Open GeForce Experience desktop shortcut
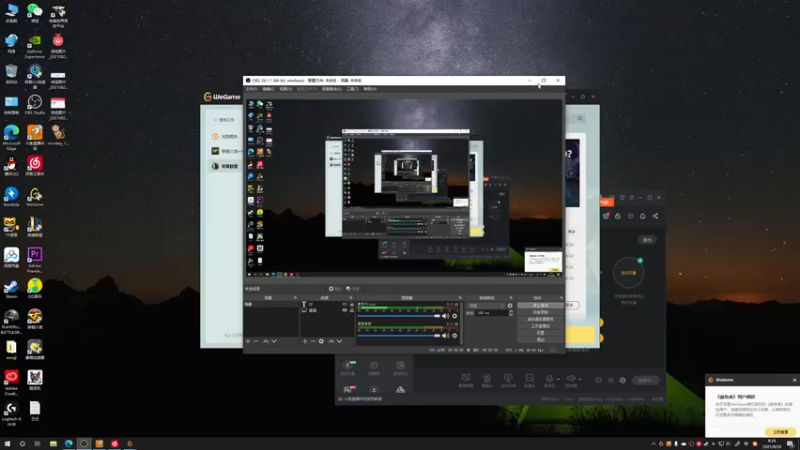The width and height of the screenshot is (800, 450). pyautogui.click(x=35, y=46)
